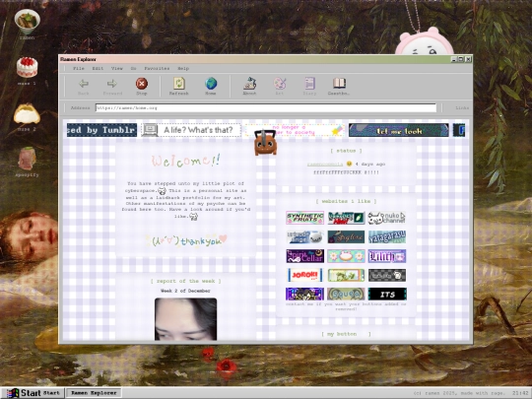Open the Spirit Cellar site button
Screen dimensions: 532x399
pyautogui.click(x=304, y=256)
